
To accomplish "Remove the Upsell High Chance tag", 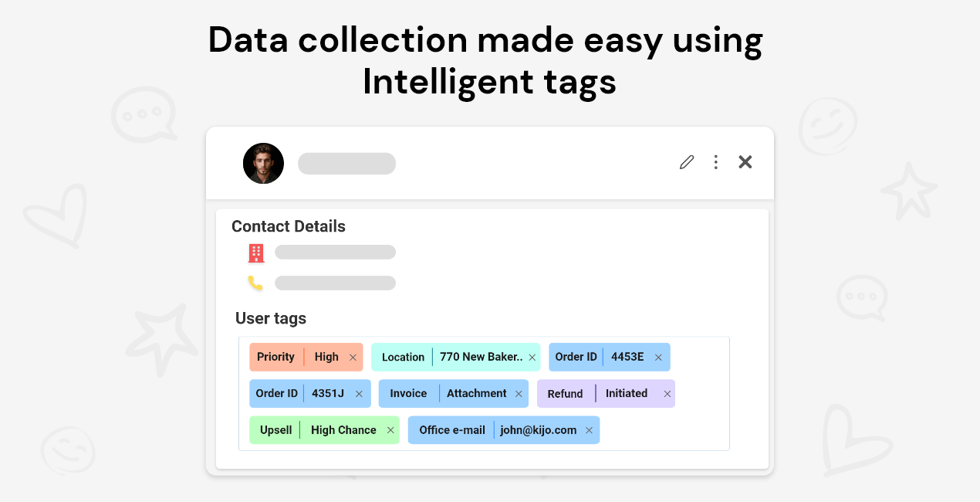I will (x=390, y=430).
